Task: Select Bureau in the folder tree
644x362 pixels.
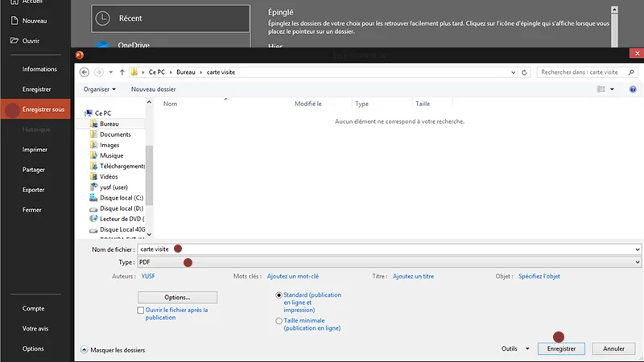Action: (x=109, y=124)
